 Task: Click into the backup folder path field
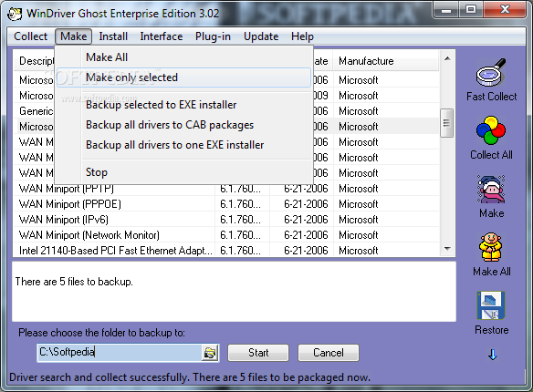coord(120,352)
